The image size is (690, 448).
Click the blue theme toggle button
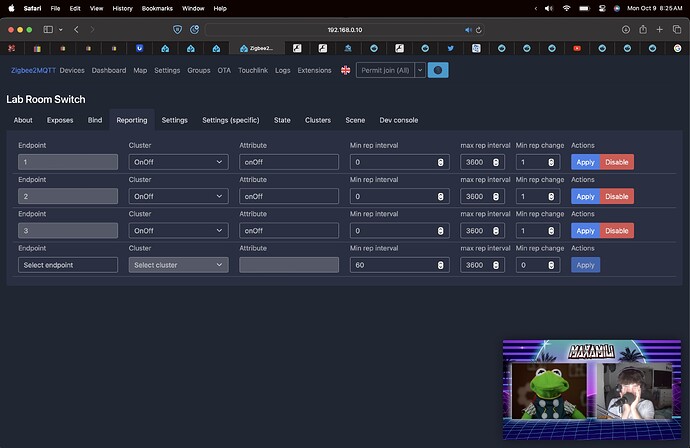click(x=438, y=70)
